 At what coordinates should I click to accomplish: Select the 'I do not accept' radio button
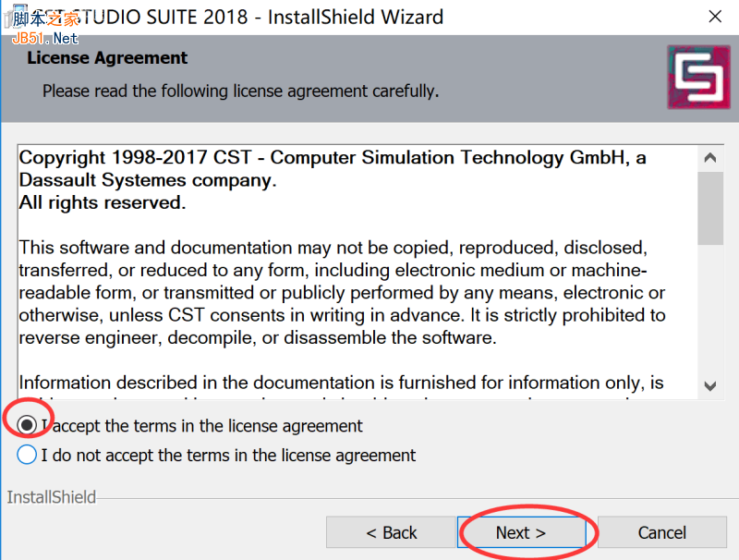coord(26,455)
